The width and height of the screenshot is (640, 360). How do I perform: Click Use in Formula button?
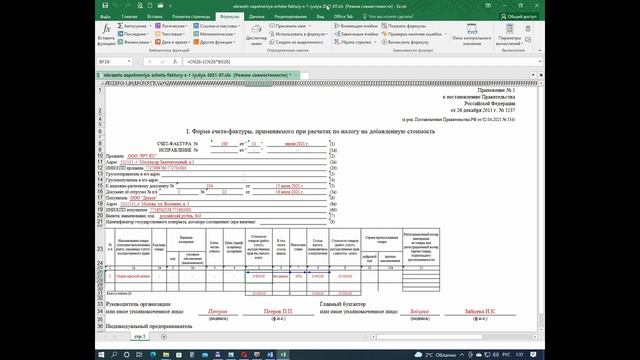coord(299,34)
